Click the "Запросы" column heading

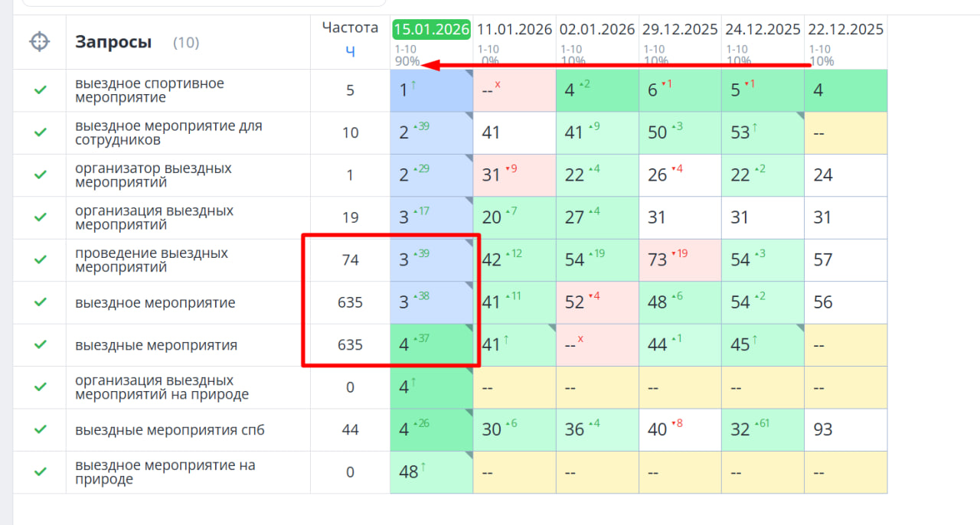[113, 42]
